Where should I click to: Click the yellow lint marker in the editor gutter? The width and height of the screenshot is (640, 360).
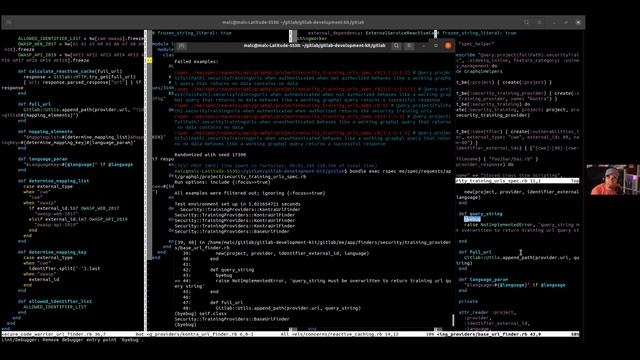(x=149, y=60)
